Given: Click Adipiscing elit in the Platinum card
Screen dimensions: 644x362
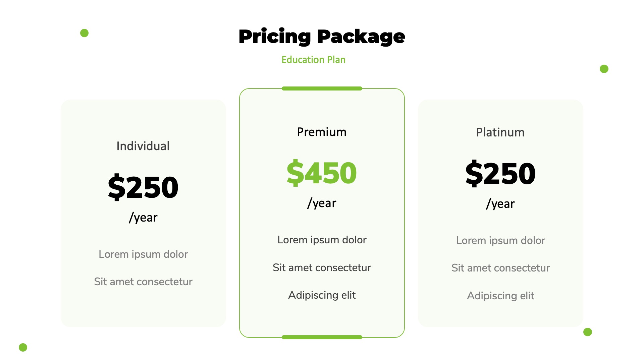Looking at the screenshot, I should tap(500, 296).
